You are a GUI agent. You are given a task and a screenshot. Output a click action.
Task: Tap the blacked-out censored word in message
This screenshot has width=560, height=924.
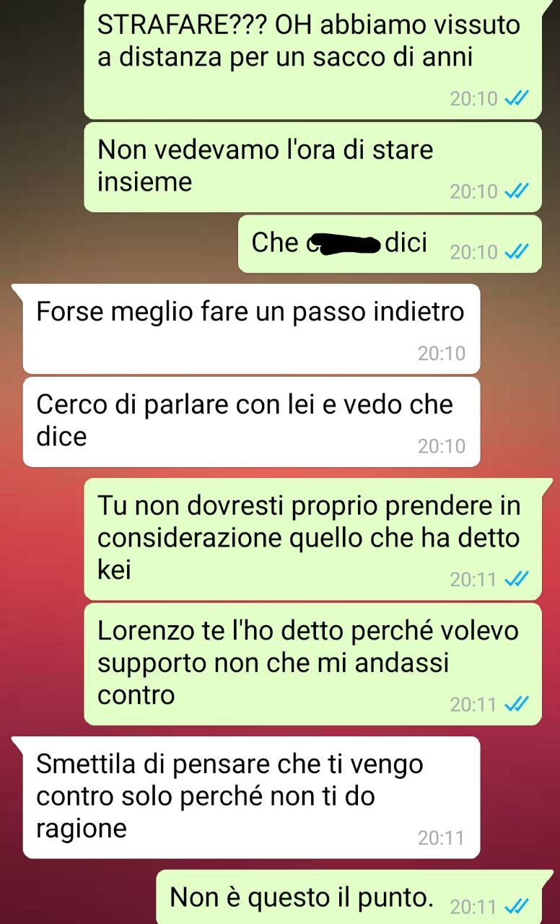pos(344,245)
